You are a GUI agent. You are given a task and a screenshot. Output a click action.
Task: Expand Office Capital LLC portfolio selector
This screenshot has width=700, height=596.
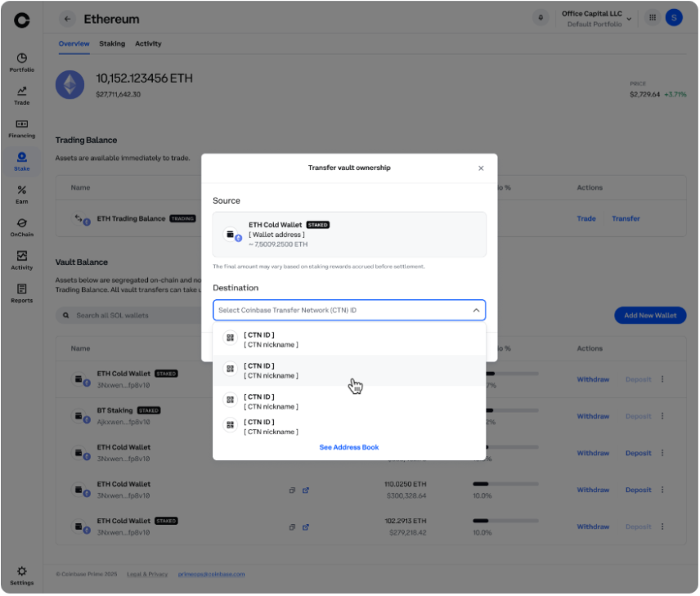[596, 19]
